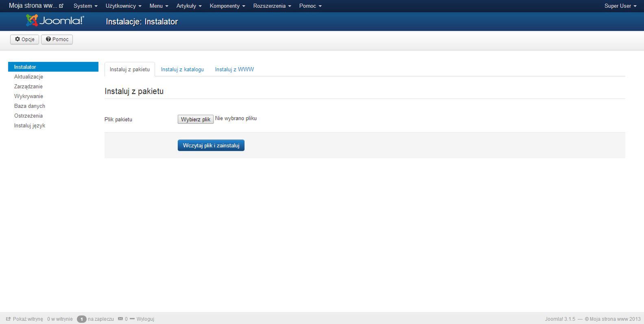Click the Instalacje: Instalator page title
644x324 pixels.
142,22
